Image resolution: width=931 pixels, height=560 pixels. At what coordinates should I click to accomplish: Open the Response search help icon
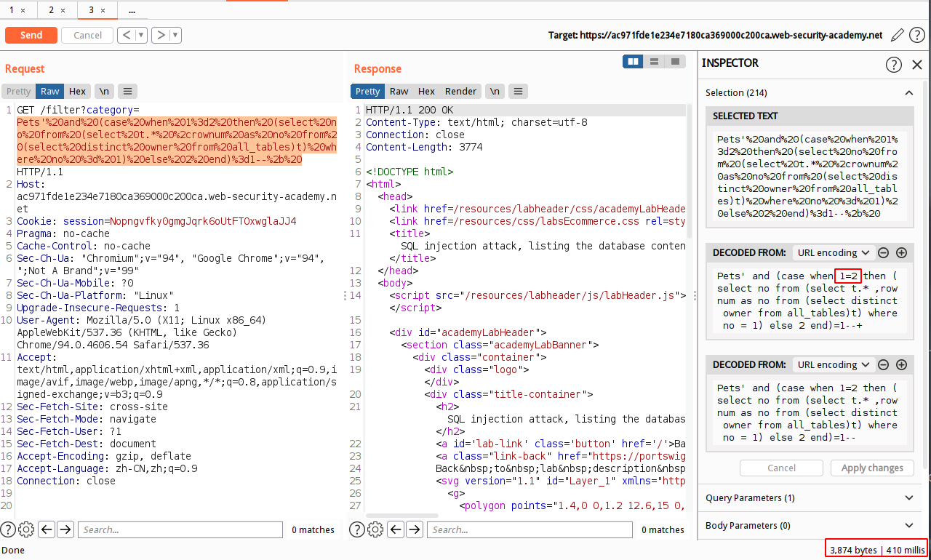[x=357, y=529]
